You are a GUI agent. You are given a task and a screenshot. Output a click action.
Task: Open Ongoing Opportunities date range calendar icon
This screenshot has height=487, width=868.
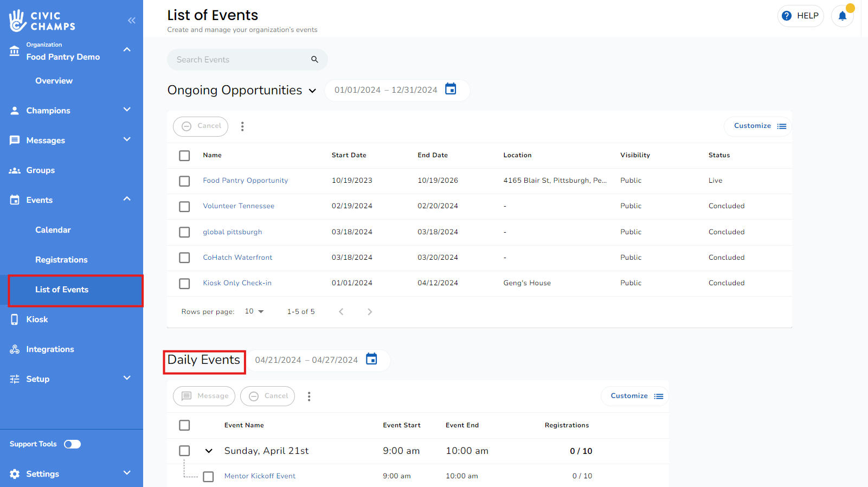pyautogui.click(x=451, y=89)
